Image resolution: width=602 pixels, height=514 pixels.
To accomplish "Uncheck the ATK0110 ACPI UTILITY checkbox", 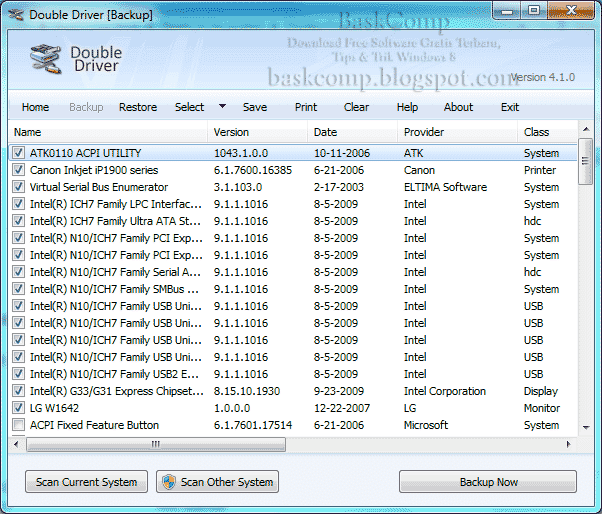I will 18,153.
